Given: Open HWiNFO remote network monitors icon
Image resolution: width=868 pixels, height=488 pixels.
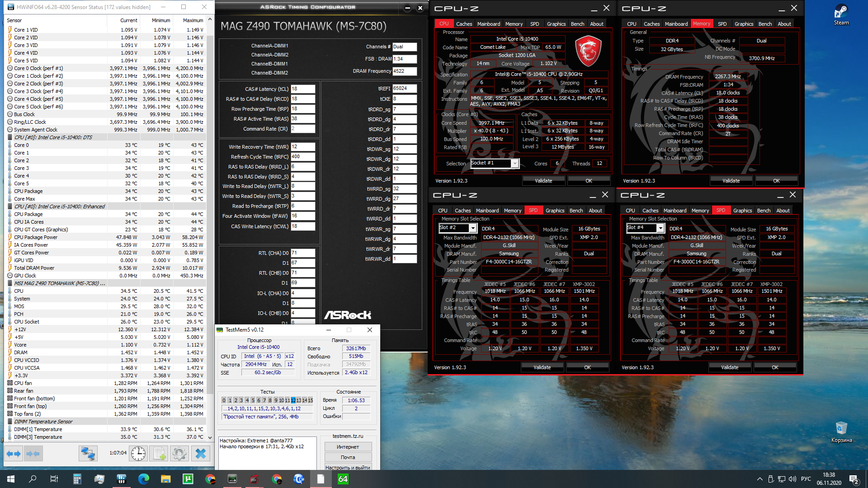Looking at the screenshot, I should (88, 453).
